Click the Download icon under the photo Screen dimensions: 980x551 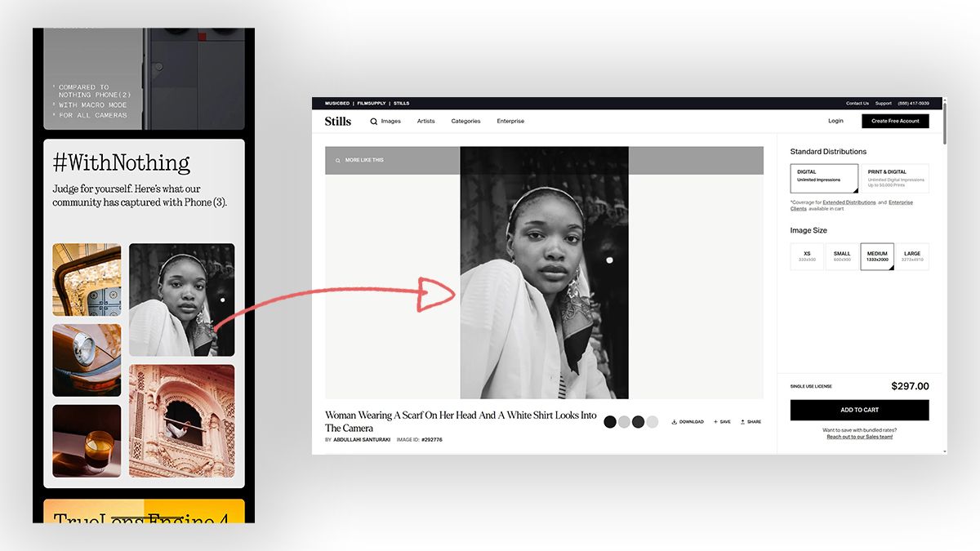(675, 422)
